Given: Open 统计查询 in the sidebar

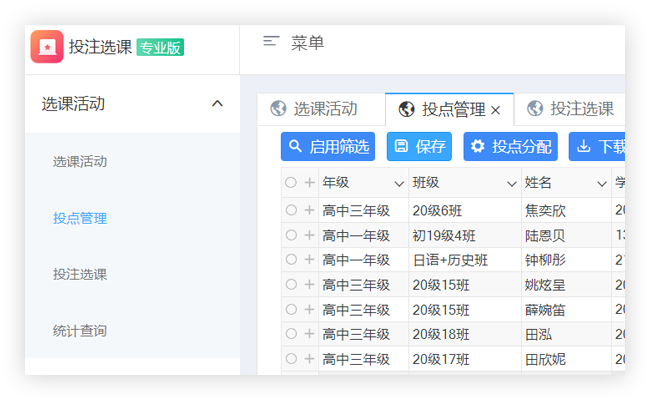Looking at the screenshot, I should point(80,330).
